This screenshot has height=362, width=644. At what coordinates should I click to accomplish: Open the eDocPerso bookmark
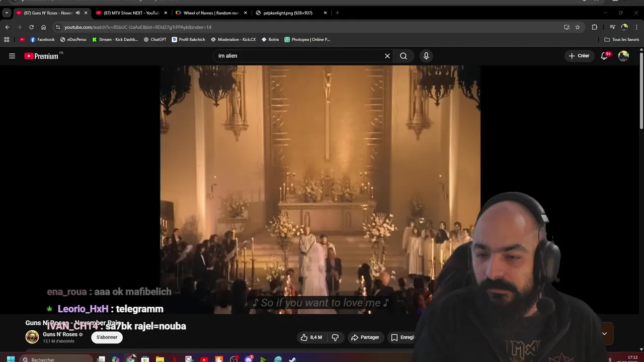coord(73,39)
